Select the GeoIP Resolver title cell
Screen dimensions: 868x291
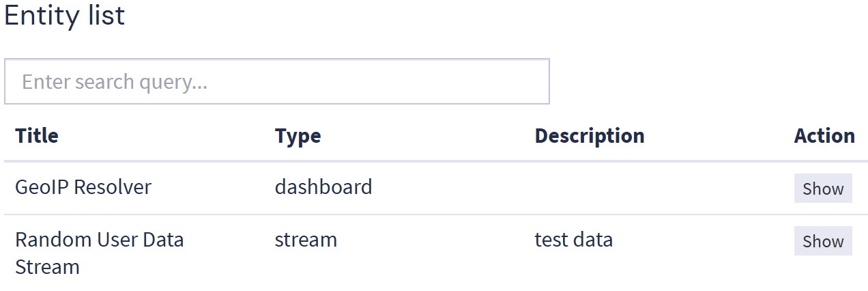(83, 187)
